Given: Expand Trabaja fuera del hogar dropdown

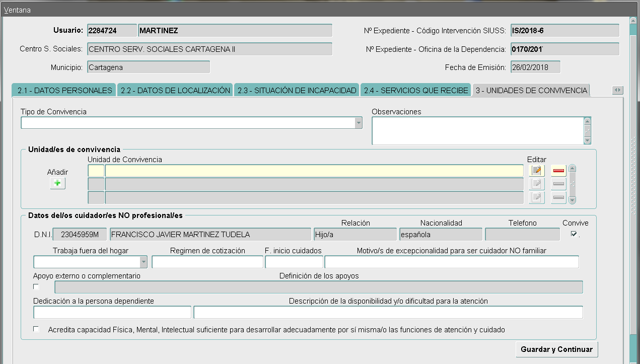Looking at the screenshot, I should tap(144, 262).
